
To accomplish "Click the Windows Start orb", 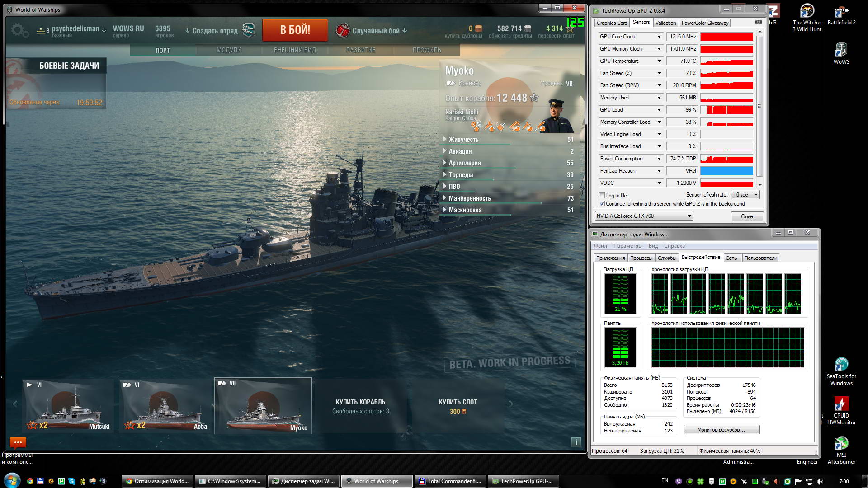I will pos(12,481).
